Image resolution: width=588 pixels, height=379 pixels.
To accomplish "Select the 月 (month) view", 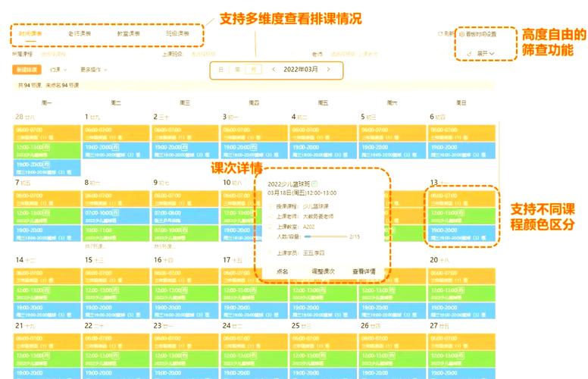I will pos(254,70).
